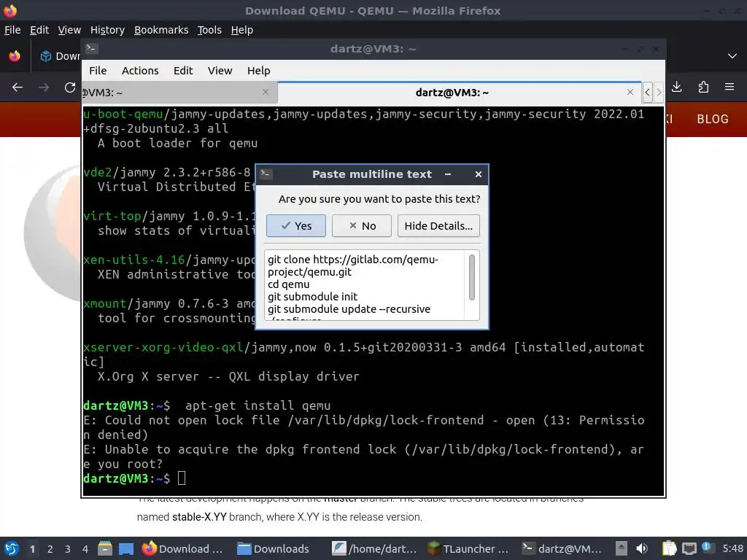Switch to workspace 3

(x=68, y=549)
